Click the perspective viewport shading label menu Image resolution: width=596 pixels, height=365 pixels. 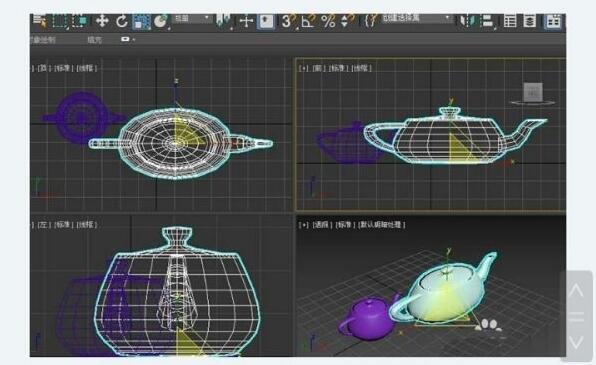click(x=382, y=225)
